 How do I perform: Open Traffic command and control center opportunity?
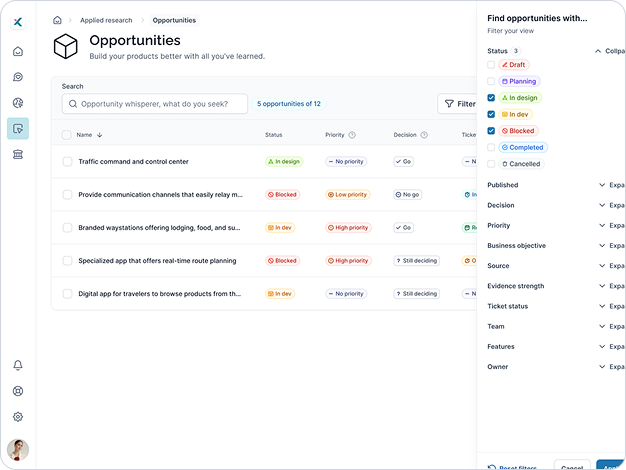click(133, 161)
